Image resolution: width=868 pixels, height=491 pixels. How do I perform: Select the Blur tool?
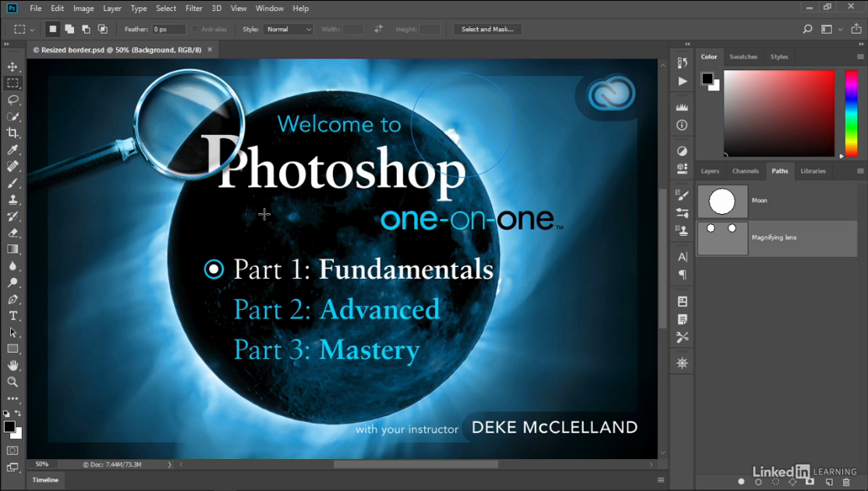coord(12,266)
